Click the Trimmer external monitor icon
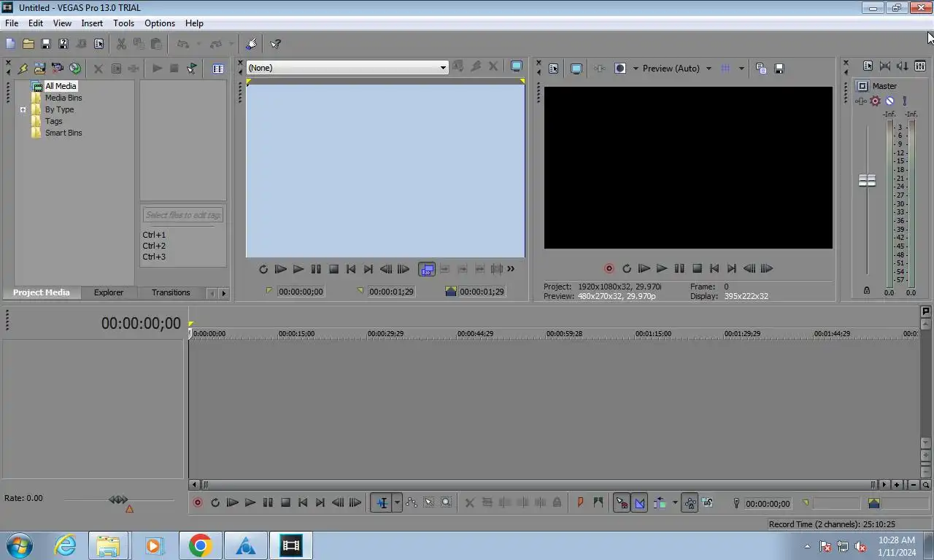Image resolution: width=934 pixels, height=560 pixels. [x=517, y=66]
